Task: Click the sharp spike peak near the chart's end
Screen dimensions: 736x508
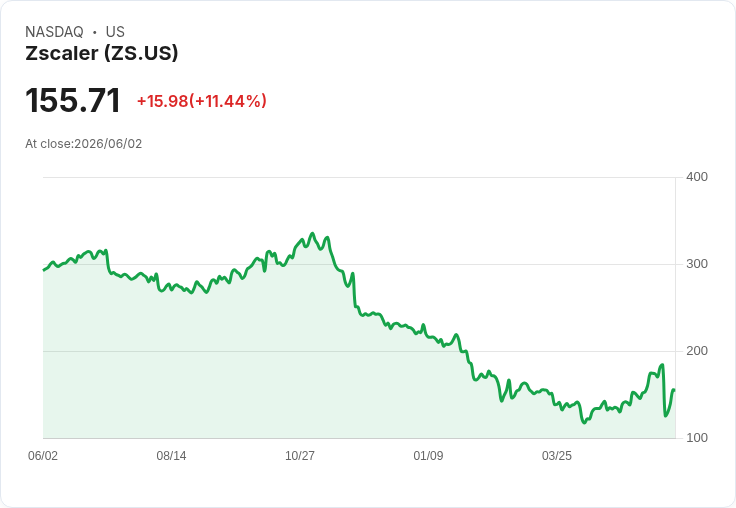Action: pyautogui.click(x=662, y=365)
